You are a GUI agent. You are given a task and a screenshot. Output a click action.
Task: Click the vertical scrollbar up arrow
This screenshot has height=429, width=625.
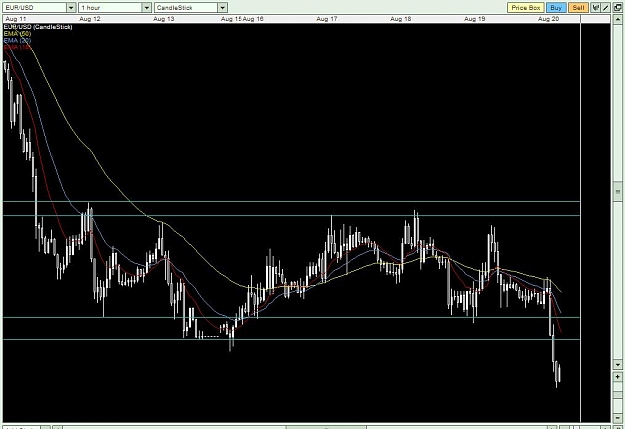[618, 19]
